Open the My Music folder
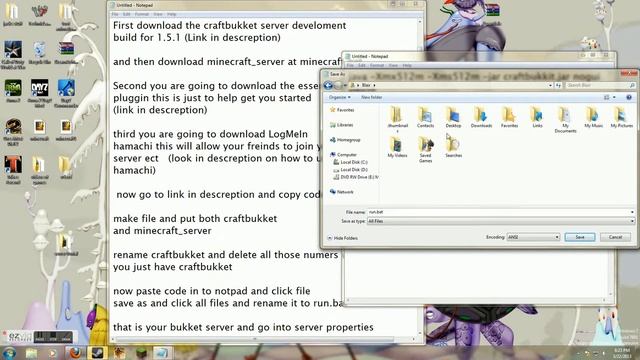 593,117
